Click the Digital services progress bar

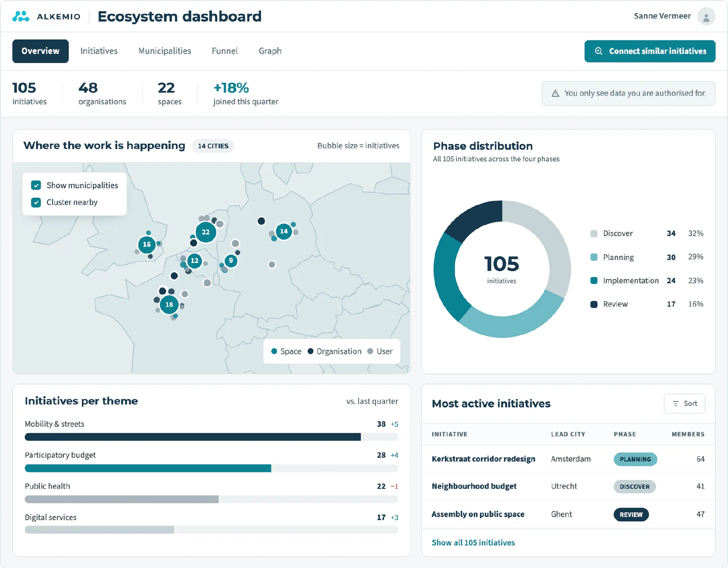point(211,530)
